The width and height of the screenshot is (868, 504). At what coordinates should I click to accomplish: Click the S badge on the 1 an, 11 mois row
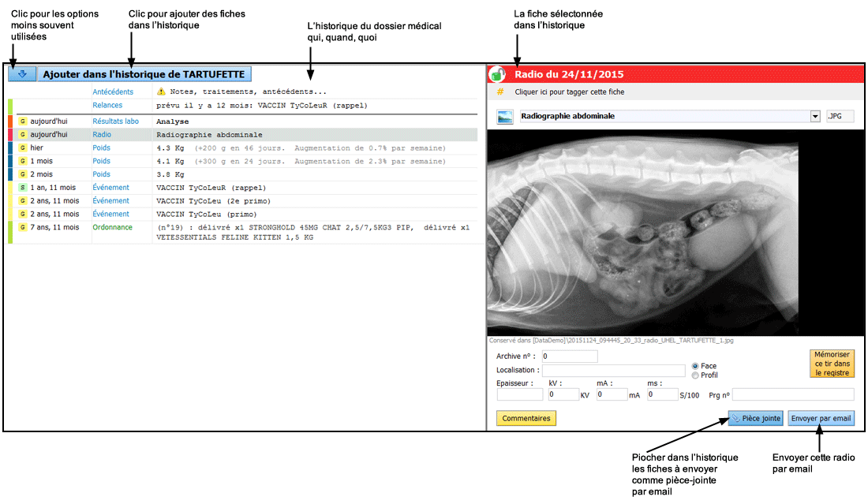coord(23,188)
